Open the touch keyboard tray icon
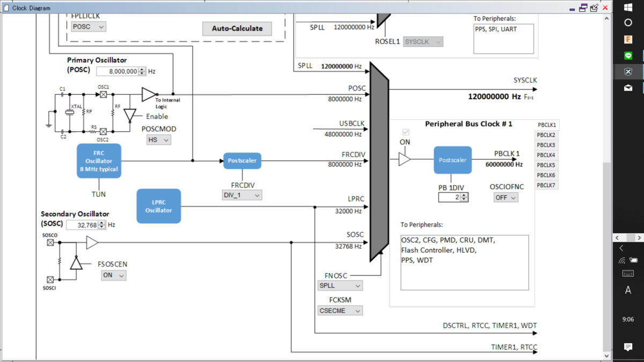The height and width of the screenshot is (362, 644). tap(628, 274)
